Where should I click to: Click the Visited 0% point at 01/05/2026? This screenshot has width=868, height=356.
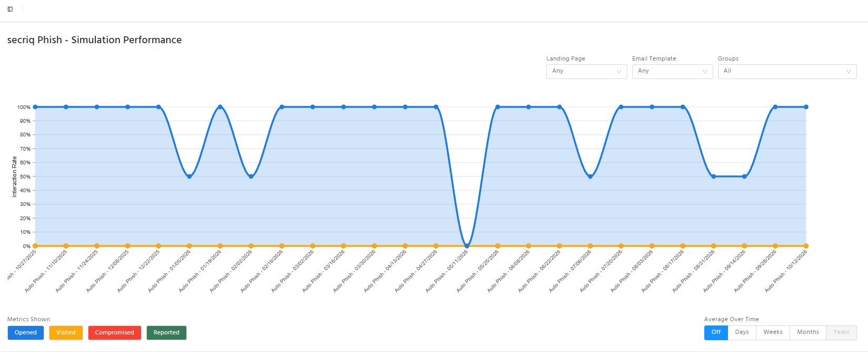click(189, 246)
